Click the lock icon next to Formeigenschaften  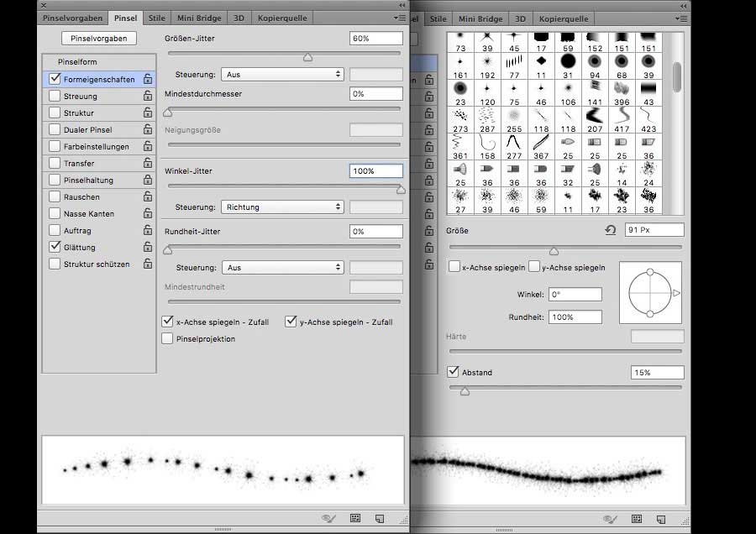[148, 79]
